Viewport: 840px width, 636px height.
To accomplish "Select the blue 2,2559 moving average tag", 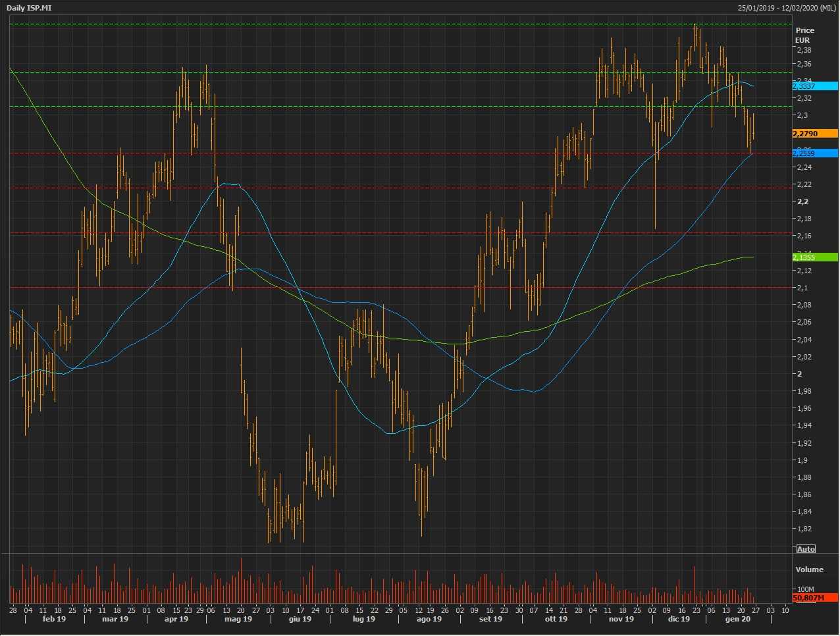I will (x=814, y=153).
